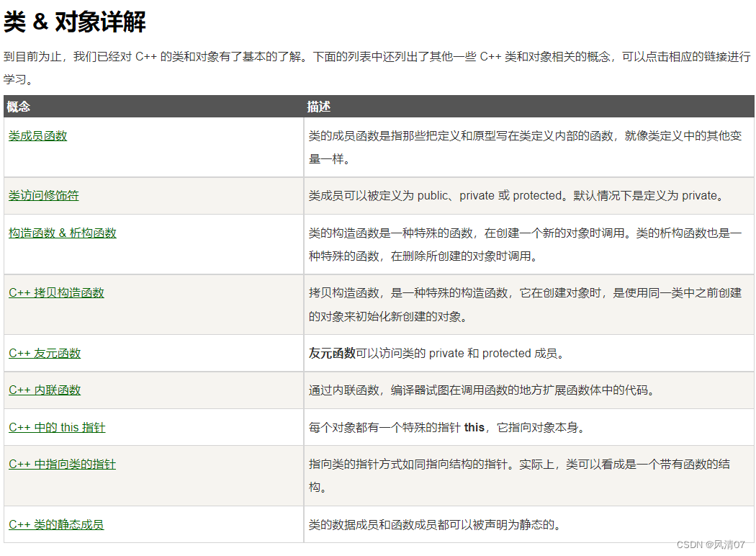Click description starting 指向类的指针方式如同
The image size is (756, 556).
pyautogui.click(x=519, y=475)
